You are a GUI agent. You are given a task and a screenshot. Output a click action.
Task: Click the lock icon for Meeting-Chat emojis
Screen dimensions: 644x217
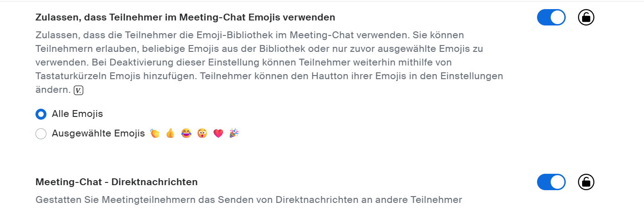[x=586, y=18]
